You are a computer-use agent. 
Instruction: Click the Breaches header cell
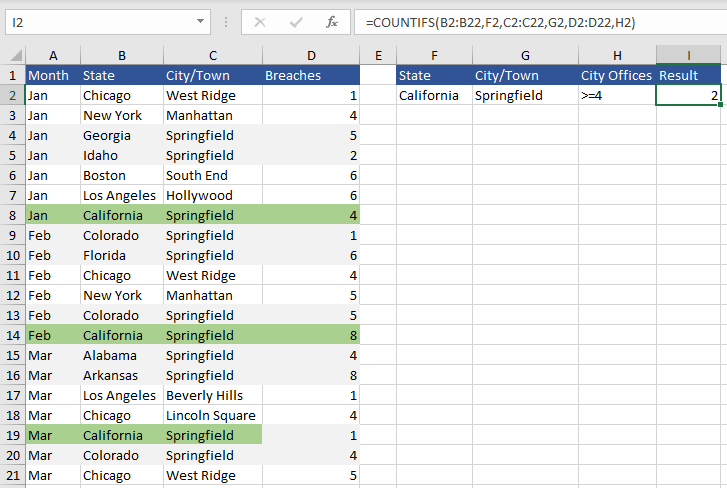(311, 75)
